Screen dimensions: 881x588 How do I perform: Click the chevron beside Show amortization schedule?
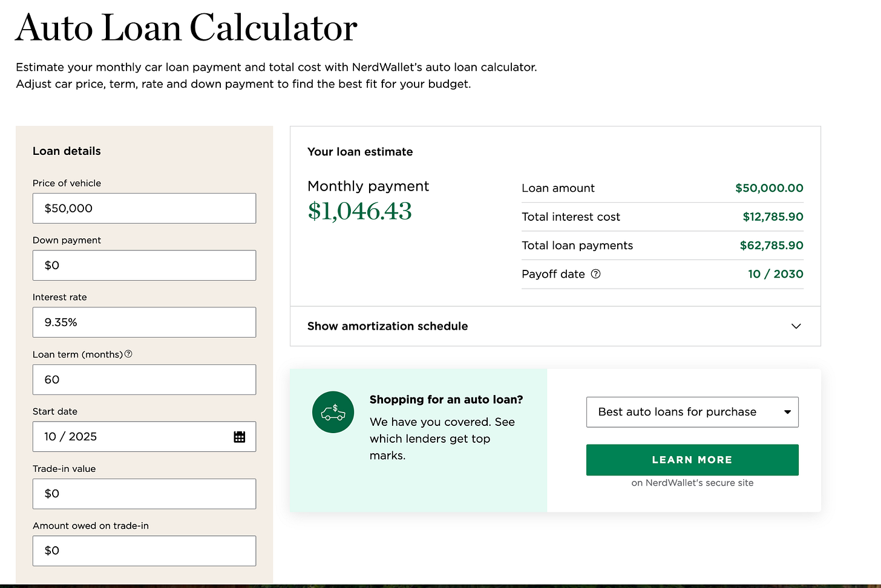[796, 326]
